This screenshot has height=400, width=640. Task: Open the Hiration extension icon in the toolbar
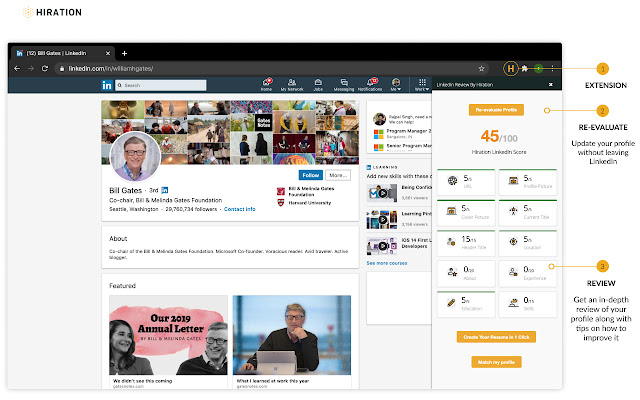coord(511,69)
